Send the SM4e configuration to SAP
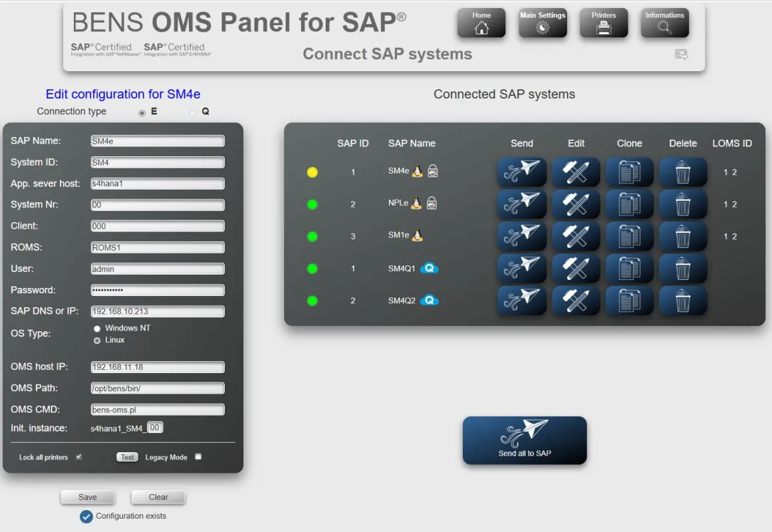772x532 pixels. [522, 172]
